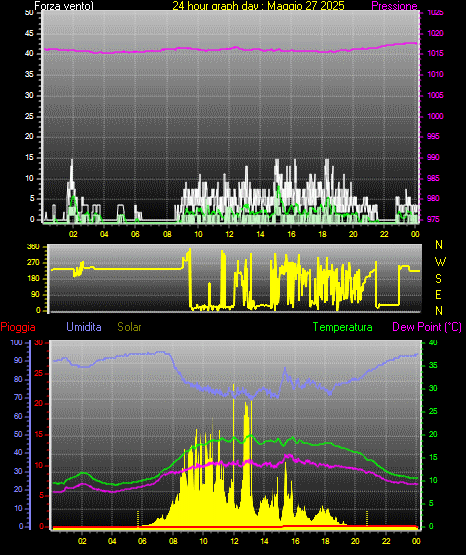Click the Umidita legend label
This screenshot has height=555, width=466.
point(84,327)
